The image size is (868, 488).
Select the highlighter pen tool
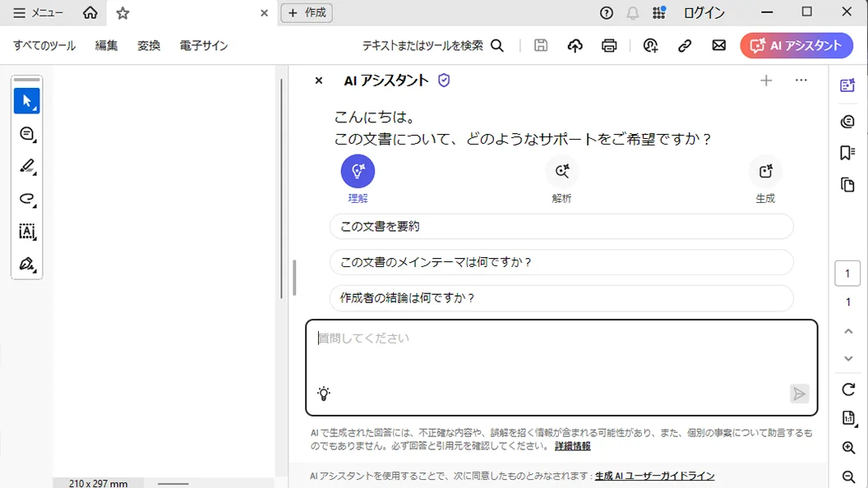pos(27,167)
